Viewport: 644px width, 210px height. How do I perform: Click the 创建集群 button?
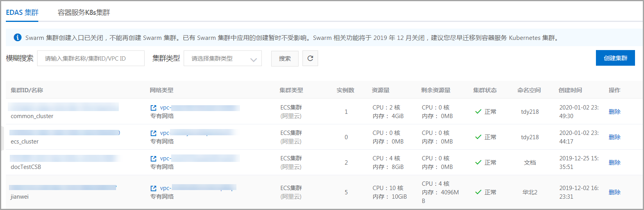point(615,58)
